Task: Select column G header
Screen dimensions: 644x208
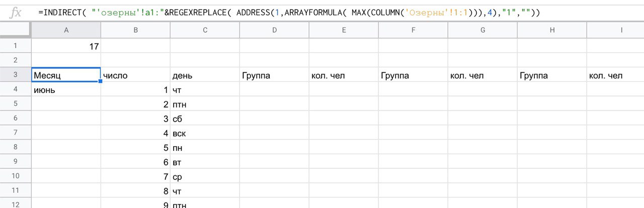Action: [x=482, y=30]
